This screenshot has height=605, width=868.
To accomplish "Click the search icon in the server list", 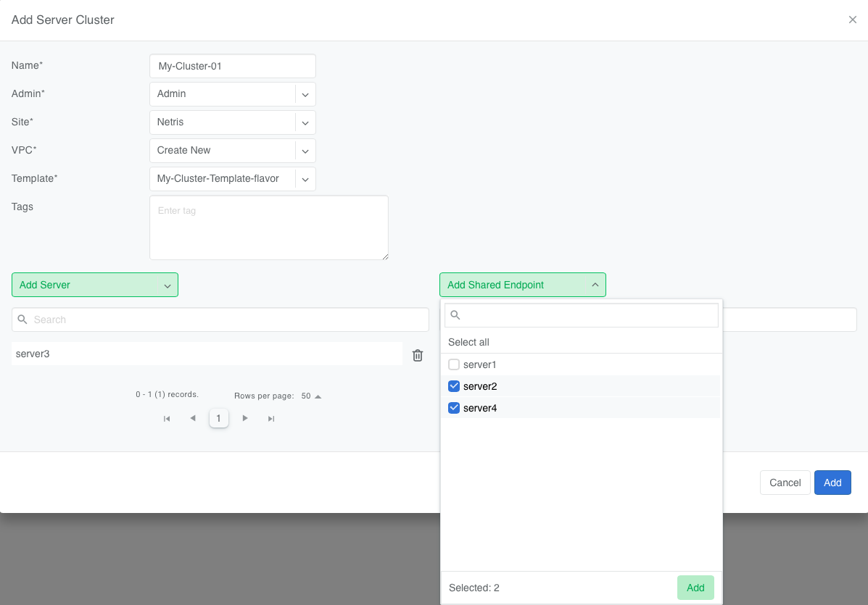I will (22, 320).
